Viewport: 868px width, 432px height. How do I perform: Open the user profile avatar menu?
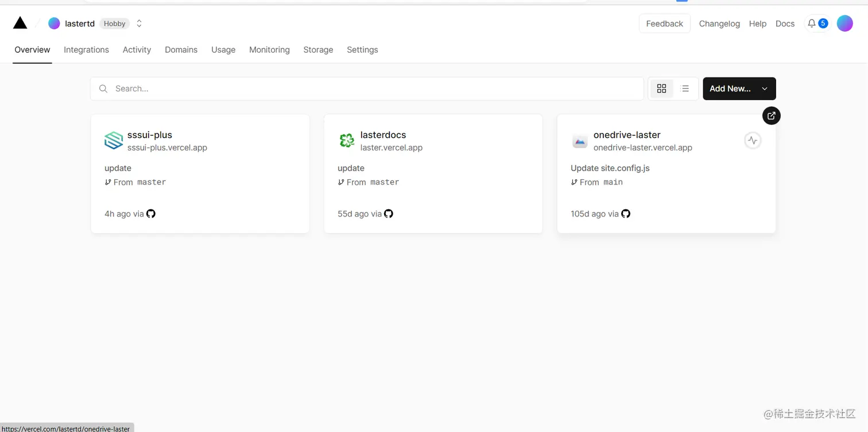844,24
